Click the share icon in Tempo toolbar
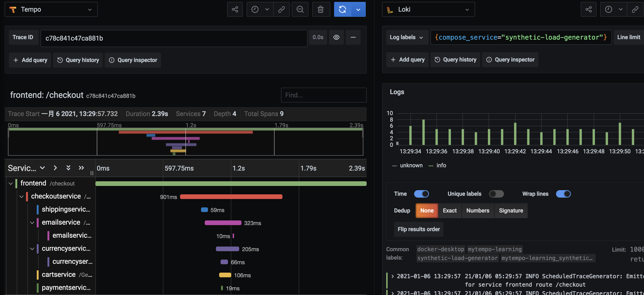Image resolution: width=644 pixels, height=295 pixels. 235,10
